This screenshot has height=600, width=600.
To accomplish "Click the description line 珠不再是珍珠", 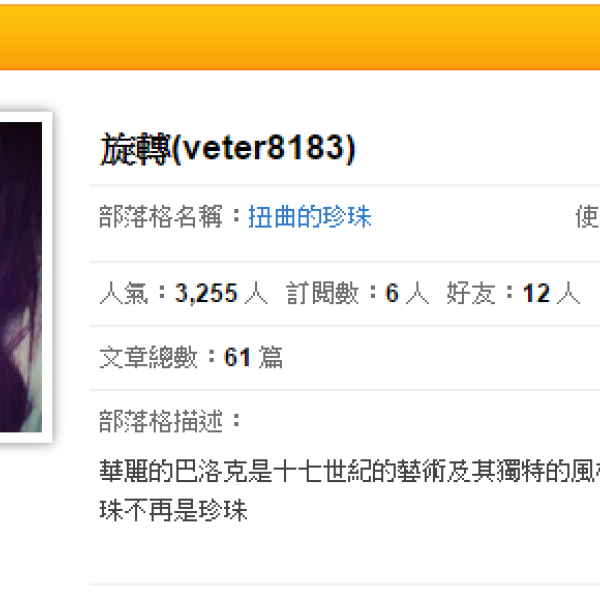I will (x=173, y=510).
